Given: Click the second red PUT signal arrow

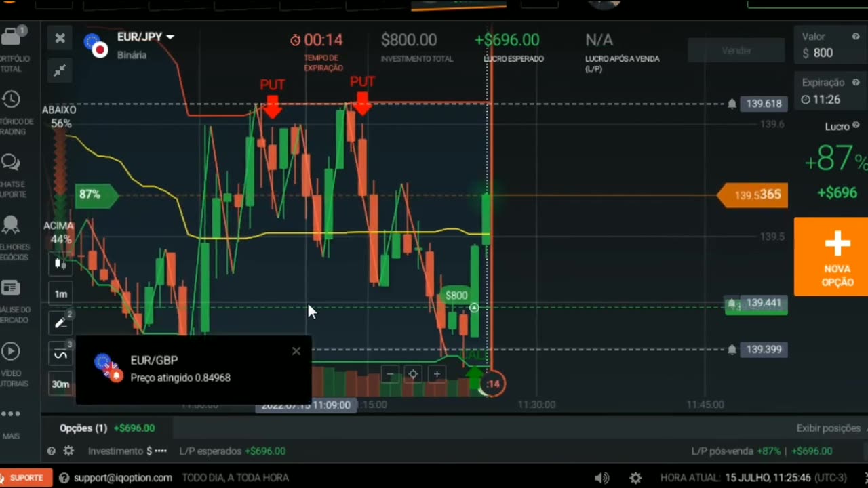Looking at the screenshot, I should tap(362, 104).
